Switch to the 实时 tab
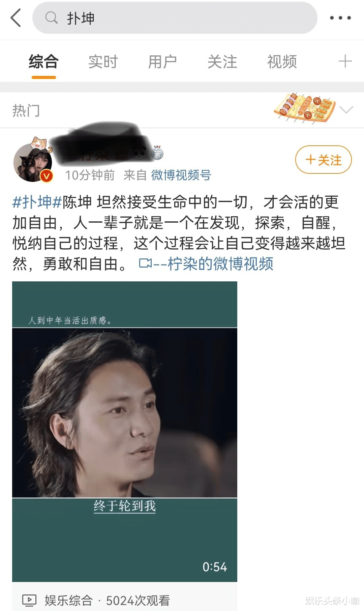 [103, 62]
